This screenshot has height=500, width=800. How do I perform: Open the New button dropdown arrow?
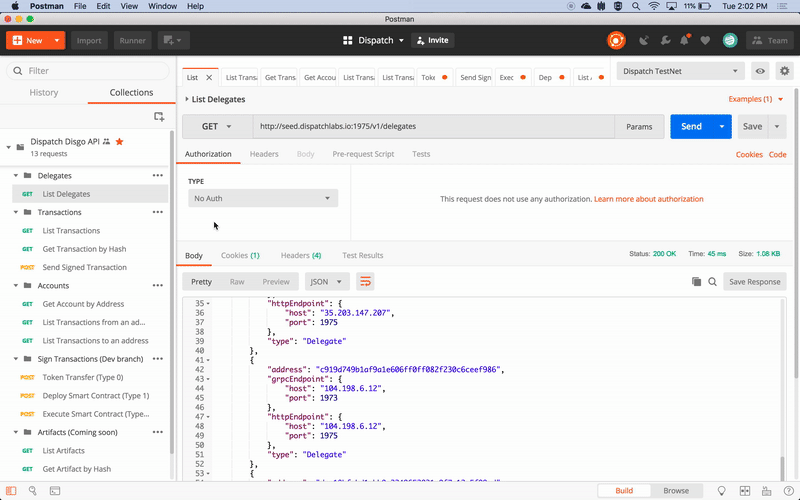[x=57, y=40]
